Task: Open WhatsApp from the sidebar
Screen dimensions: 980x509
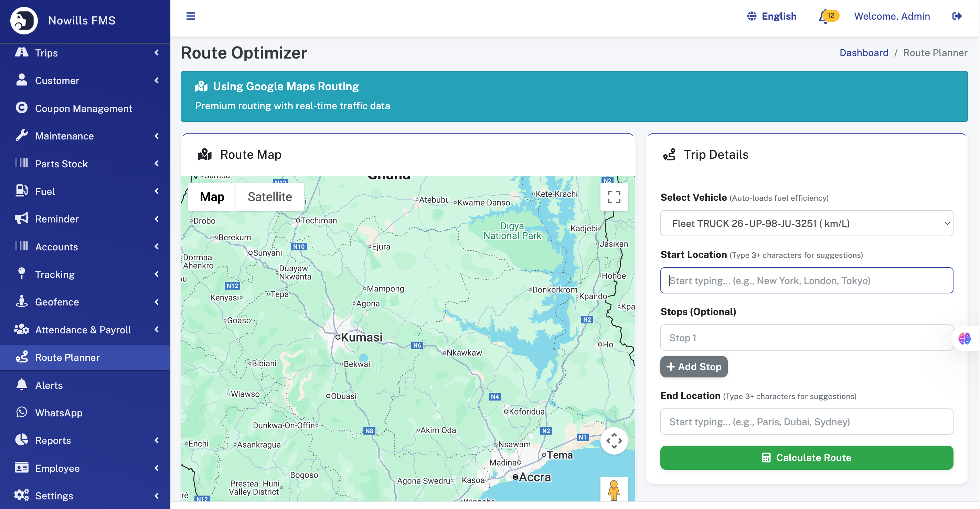Action: click(x=58, y=413)
